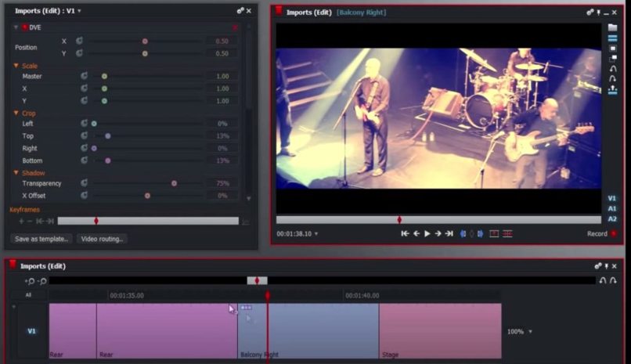631x364 pixels.
Task: Zoom in on the timeline
Action: point(30,281)
